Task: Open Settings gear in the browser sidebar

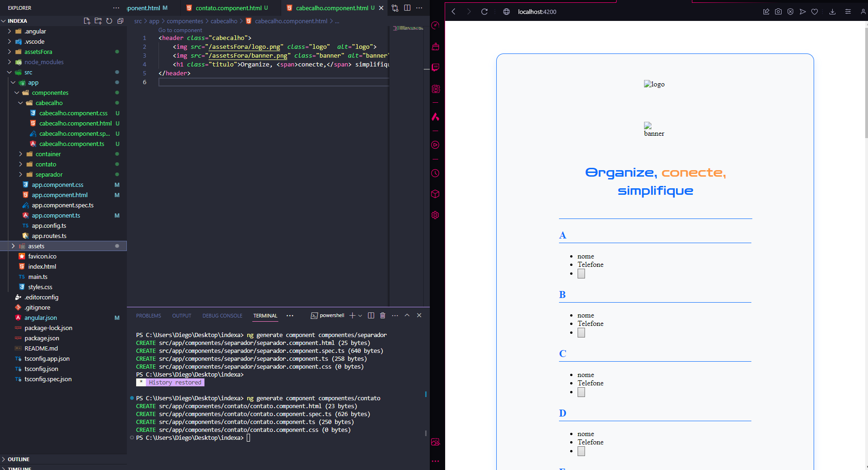Action: click(435, 215)
